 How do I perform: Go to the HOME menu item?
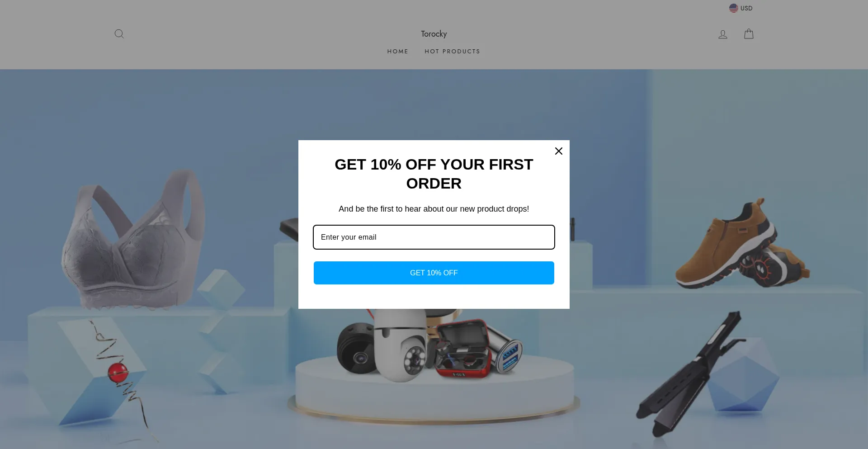point(398,52)
